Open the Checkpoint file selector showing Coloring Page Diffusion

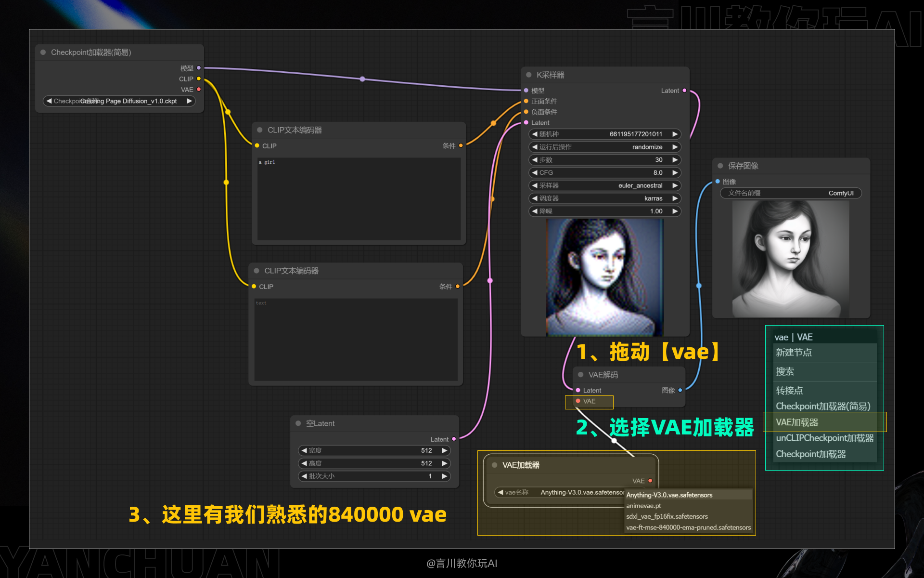tap(119, 101)
